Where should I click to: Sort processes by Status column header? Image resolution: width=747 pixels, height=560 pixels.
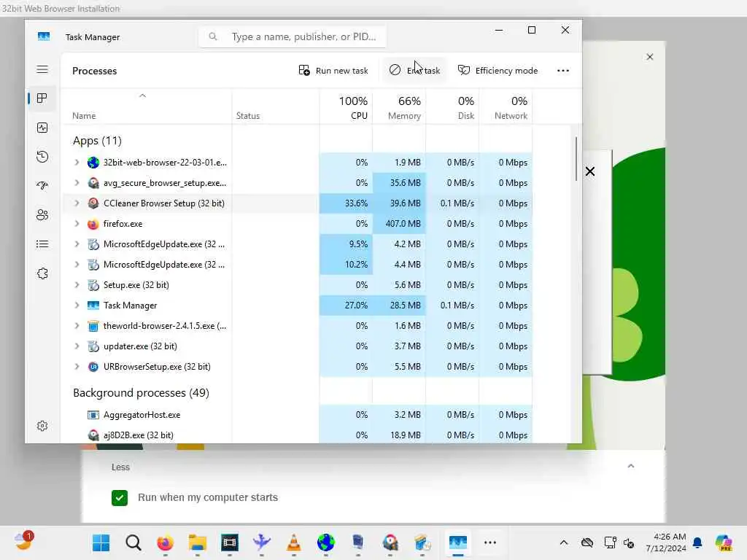pos(276,108)
